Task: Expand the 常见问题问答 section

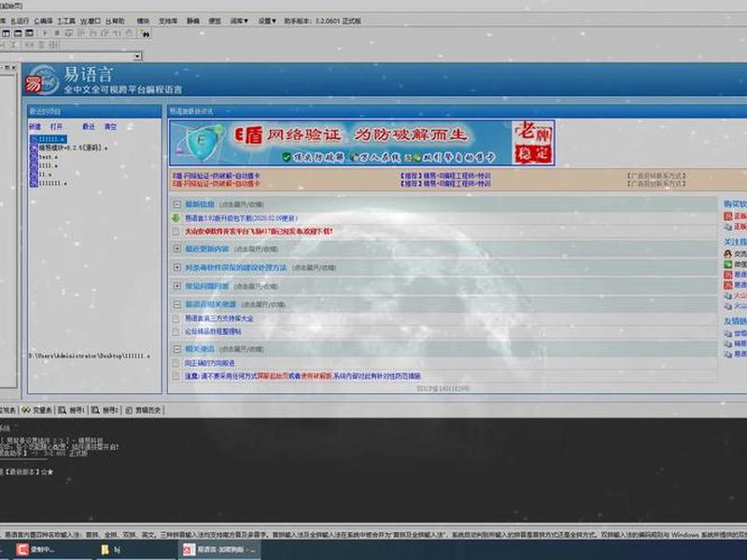Action: (x=177, y=287)
